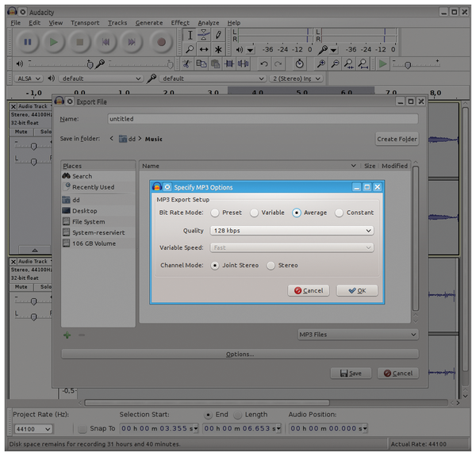Open the Edit menu
This screenshot has width=476, height=456.
tap(34, 23)
